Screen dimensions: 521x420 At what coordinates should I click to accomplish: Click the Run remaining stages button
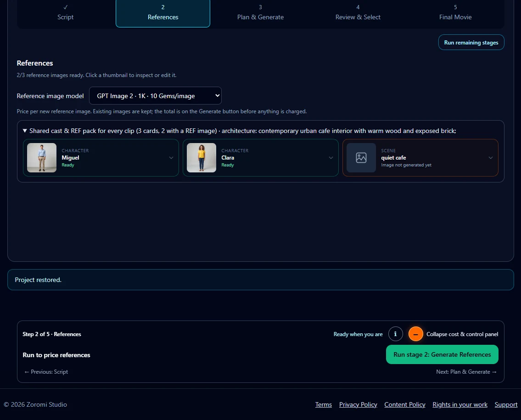tap(471, 43)
